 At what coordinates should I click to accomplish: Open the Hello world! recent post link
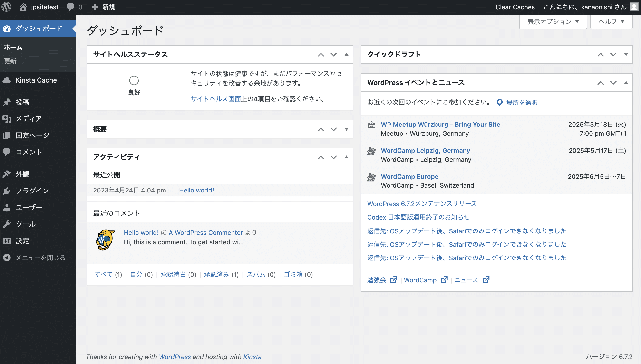196,190
